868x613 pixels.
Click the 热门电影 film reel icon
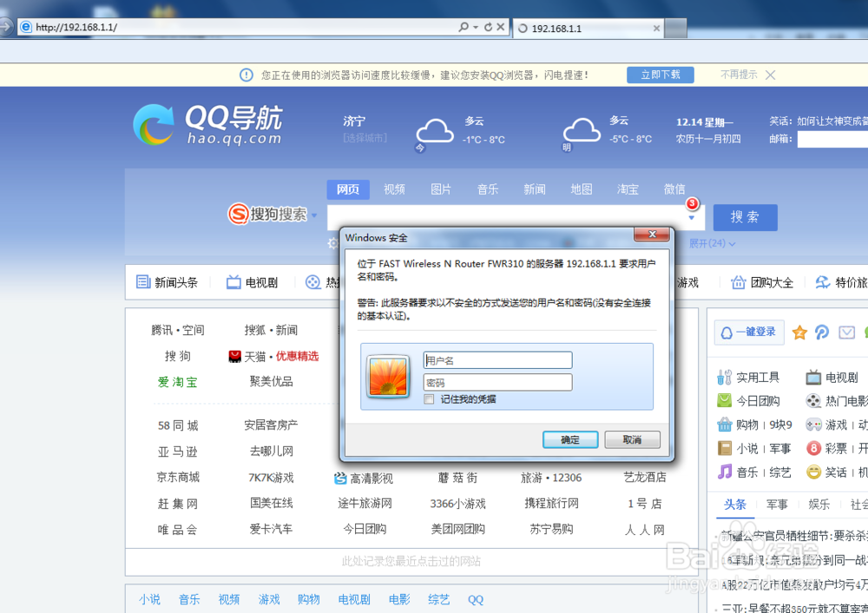(813, 401)
